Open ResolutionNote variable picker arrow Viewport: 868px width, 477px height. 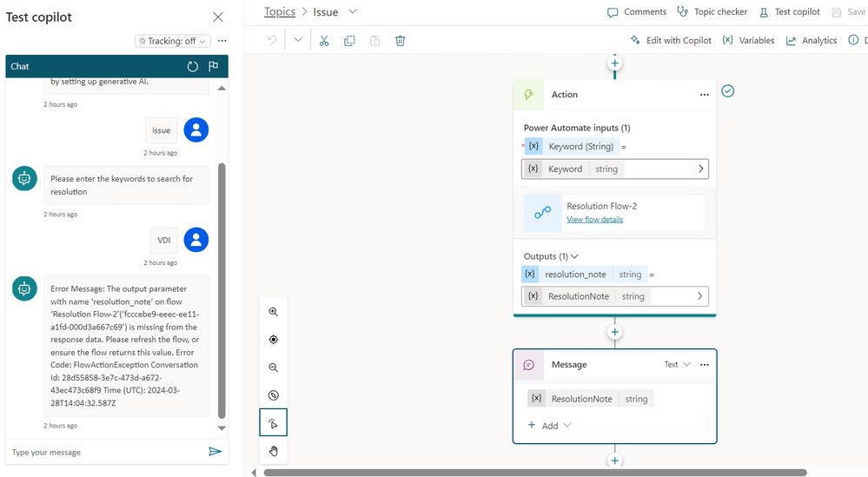coord(699,296)
